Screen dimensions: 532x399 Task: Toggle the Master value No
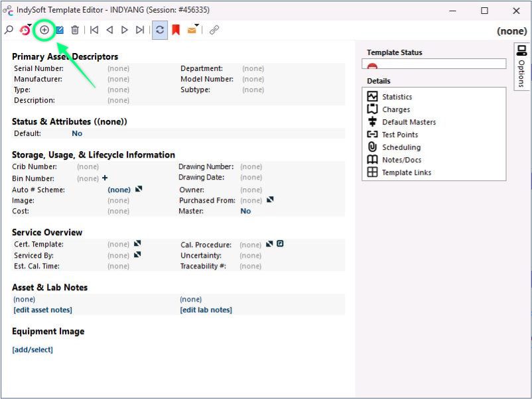coord(245,211)
